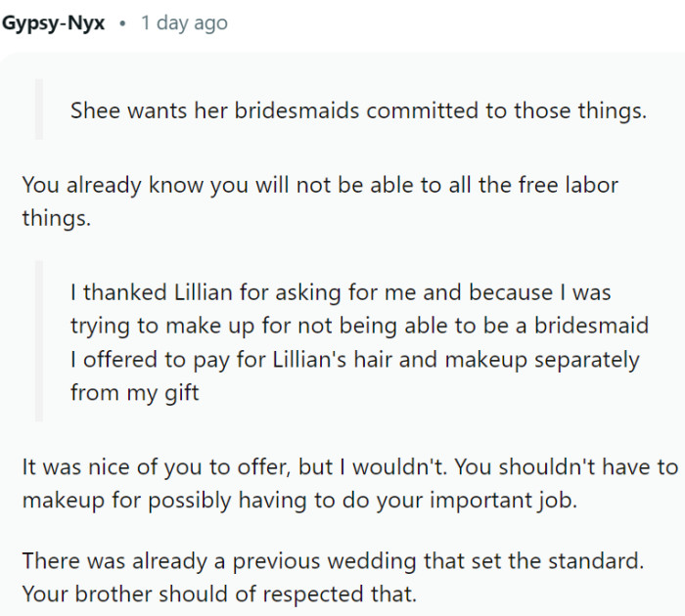Click the lone word "things." below free labor
This screenshot has width=685, height=616.
(x=56, y=217)
